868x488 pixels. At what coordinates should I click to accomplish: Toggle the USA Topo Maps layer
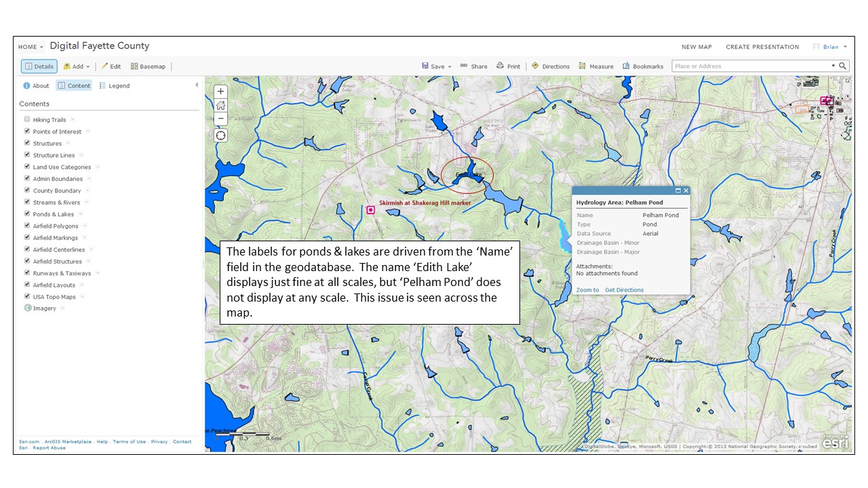pyautogui.click(x=27, y=297)
